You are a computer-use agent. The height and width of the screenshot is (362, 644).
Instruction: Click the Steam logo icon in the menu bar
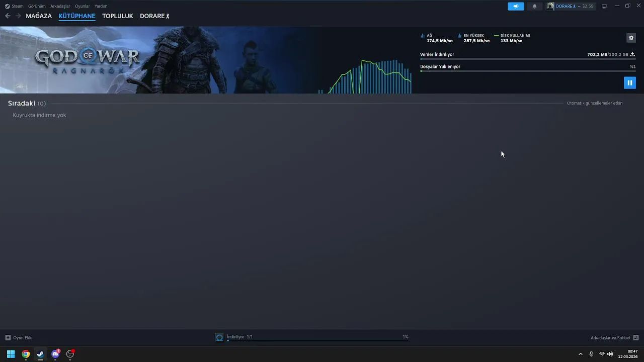coord(7,6)
